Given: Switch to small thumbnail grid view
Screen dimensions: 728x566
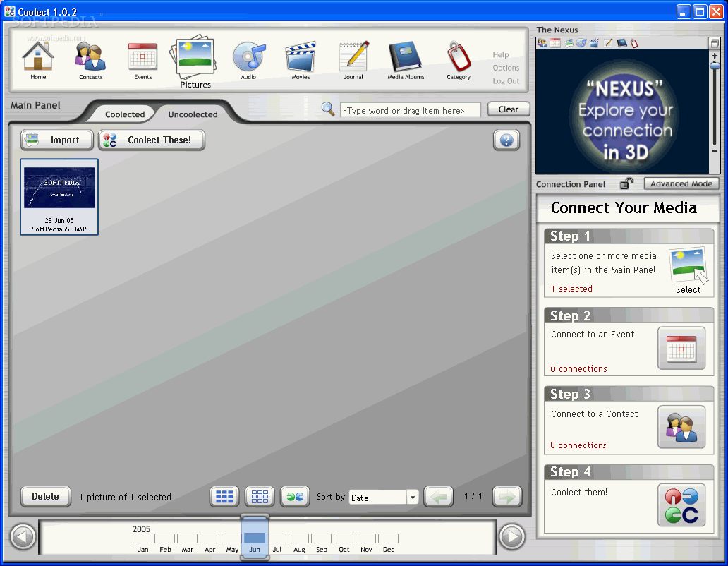Looking at the screenshot, I should 224,497.
